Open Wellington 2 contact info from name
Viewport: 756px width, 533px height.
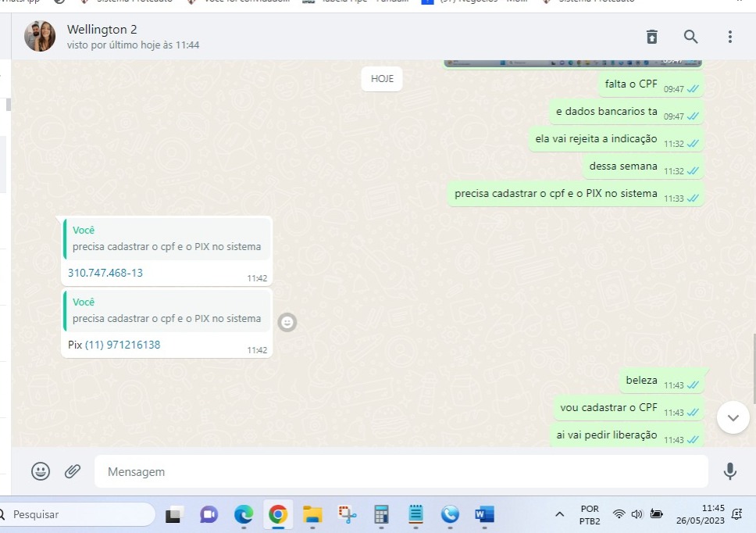pyautogui.click(x=102, y=30)
